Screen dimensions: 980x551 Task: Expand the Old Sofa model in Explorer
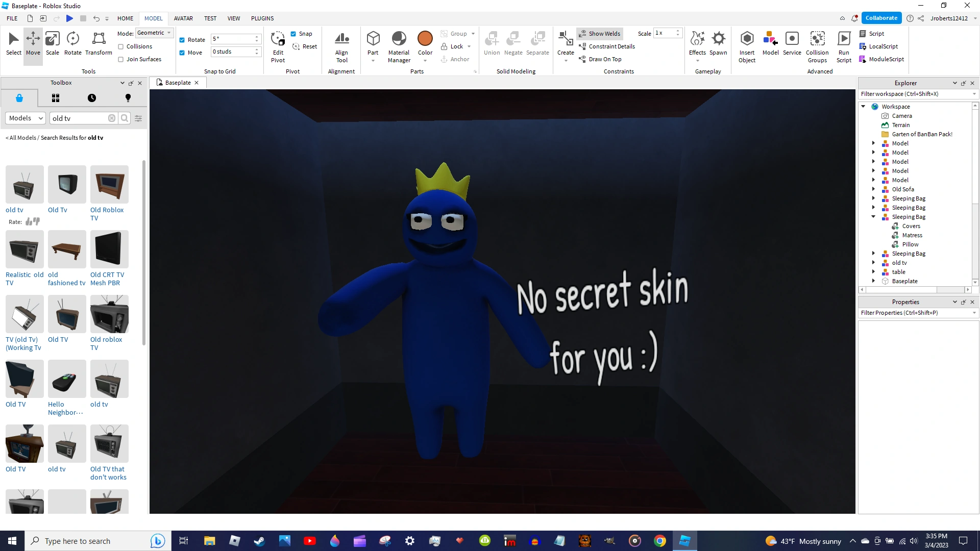tap(874, 189)
